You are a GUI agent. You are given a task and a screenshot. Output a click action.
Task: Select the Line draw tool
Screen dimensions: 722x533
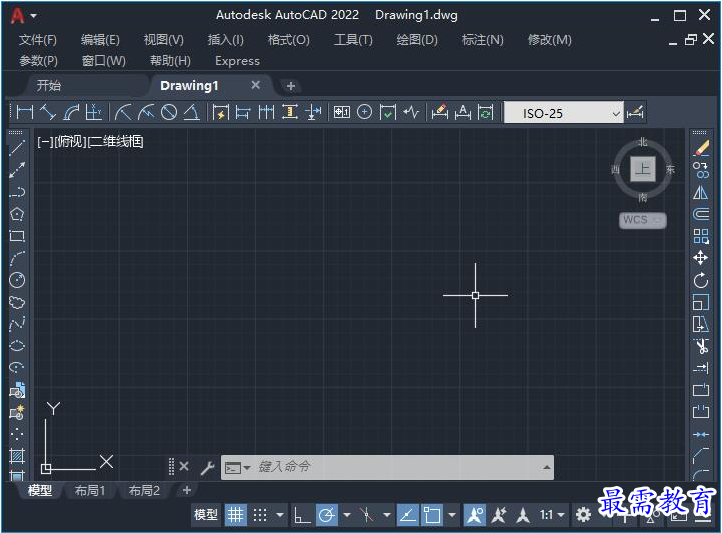tap(17, 148)
